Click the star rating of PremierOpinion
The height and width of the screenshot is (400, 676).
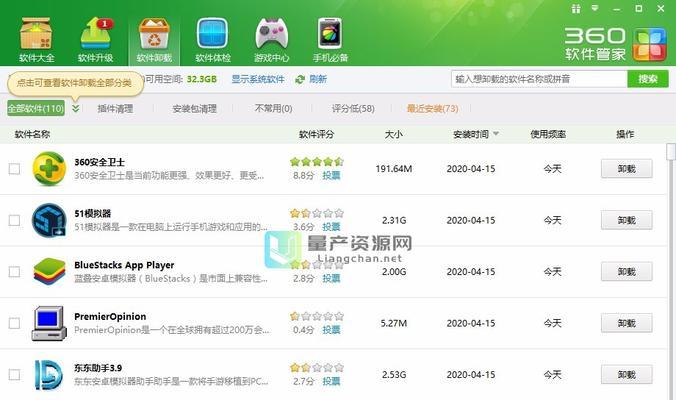pos(317,316)
